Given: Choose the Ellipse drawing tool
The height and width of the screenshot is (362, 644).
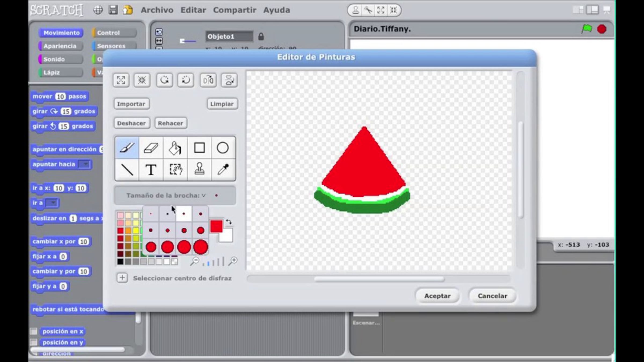Looking at the screenshot, I should (x=222, y=148).
